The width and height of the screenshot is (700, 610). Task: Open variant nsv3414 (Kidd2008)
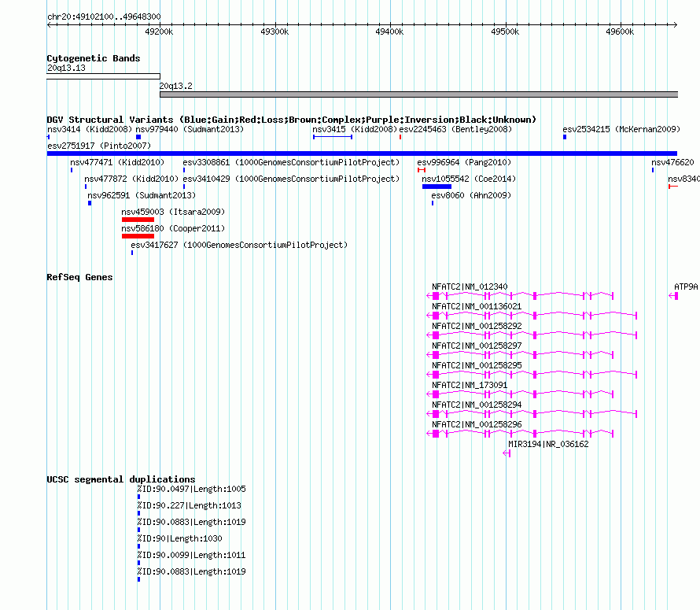point(90,129)
